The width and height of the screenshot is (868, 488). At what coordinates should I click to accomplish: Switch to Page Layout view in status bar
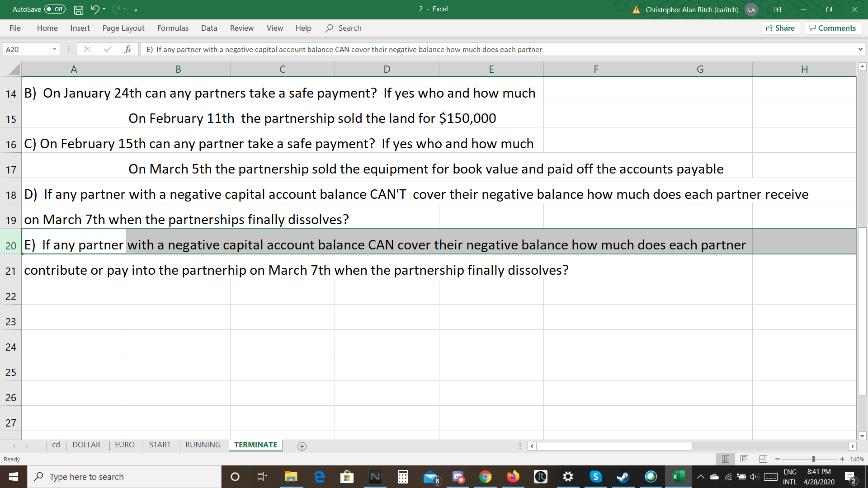(744, 459)
